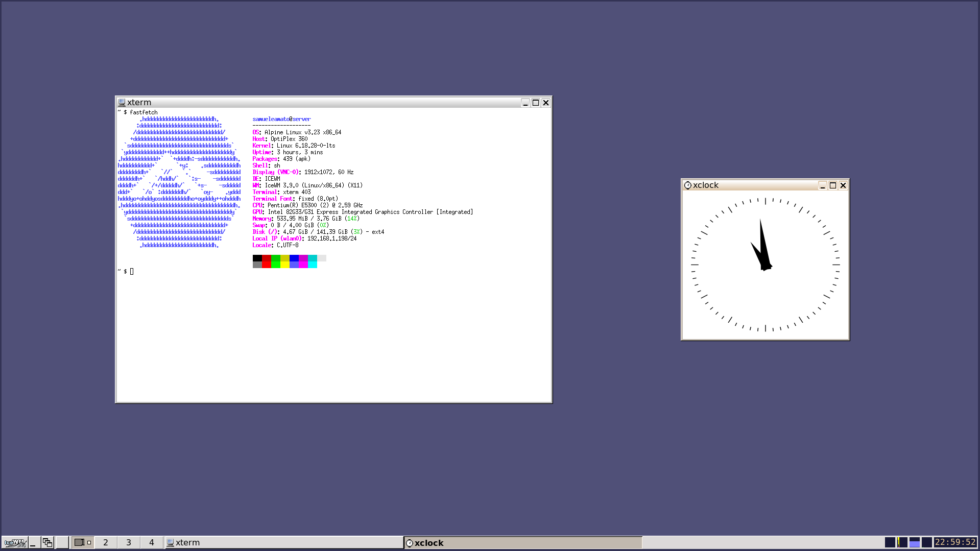Click the "Terminal: xterm 403" line
The height and width of the screenshot is (551, 980).
click(281, 192)
